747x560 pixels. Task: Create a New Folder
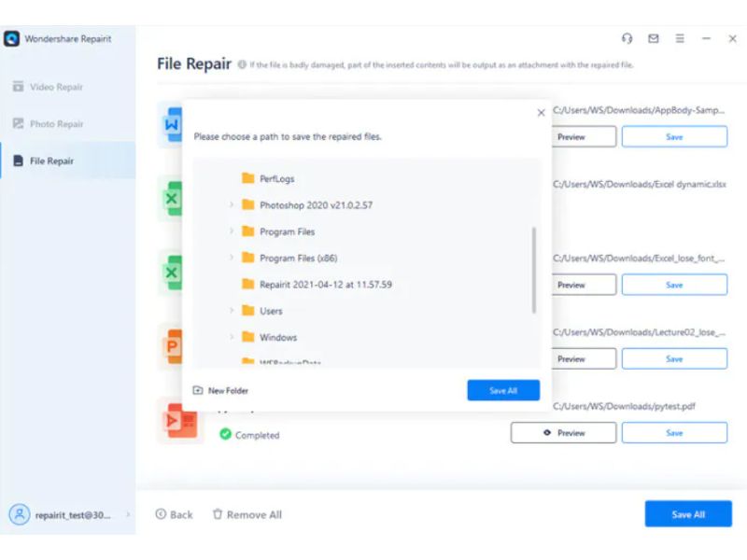pos(220,390)
